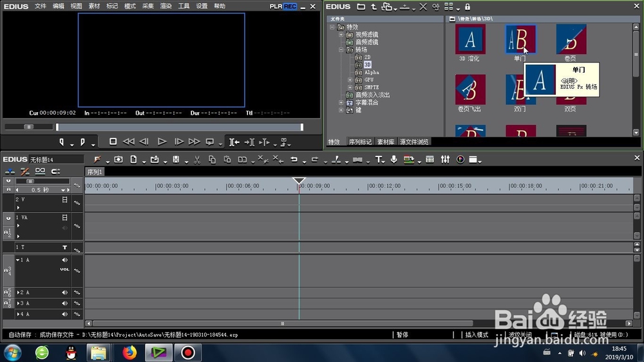Screen dimensions: 644x362
Task: Toggle the group/link mode chain icon
Action: [x=40, y=171]
